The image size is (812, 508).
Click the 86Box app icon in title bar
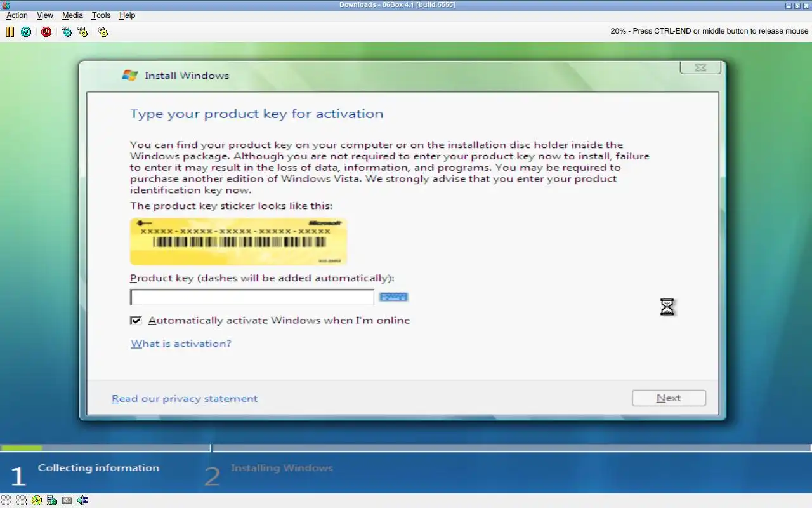click(x=6, y=5)
